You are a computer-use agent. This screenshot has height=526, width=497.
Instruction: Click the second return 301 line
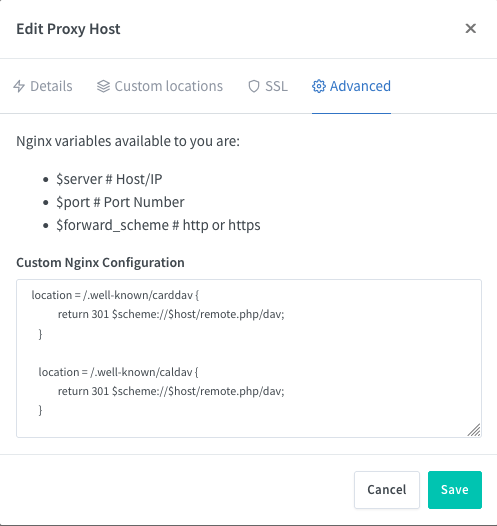pyautogui.click(x=171, y=391)
